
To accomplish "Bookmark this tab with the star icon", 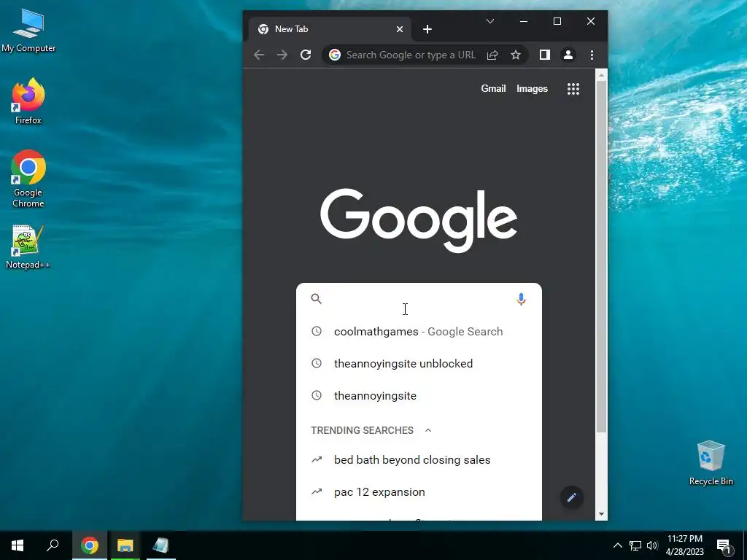I will click(516, 55).
